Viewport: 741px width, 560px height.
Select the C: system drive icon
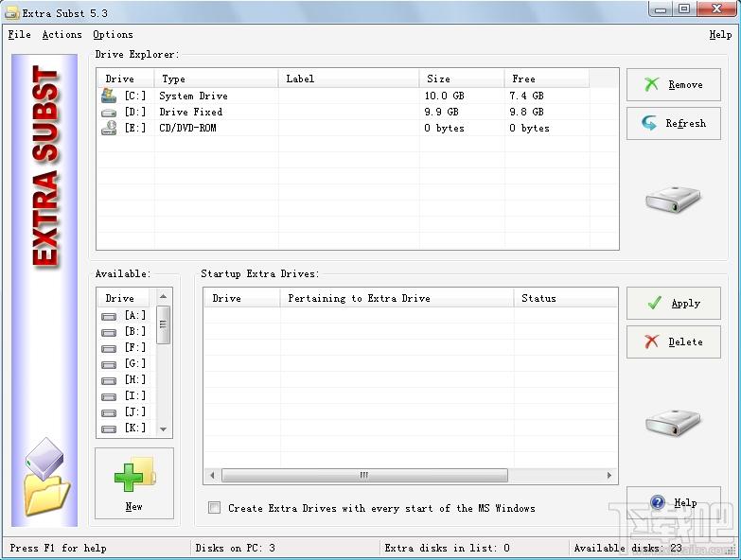(x=109, y=96)
